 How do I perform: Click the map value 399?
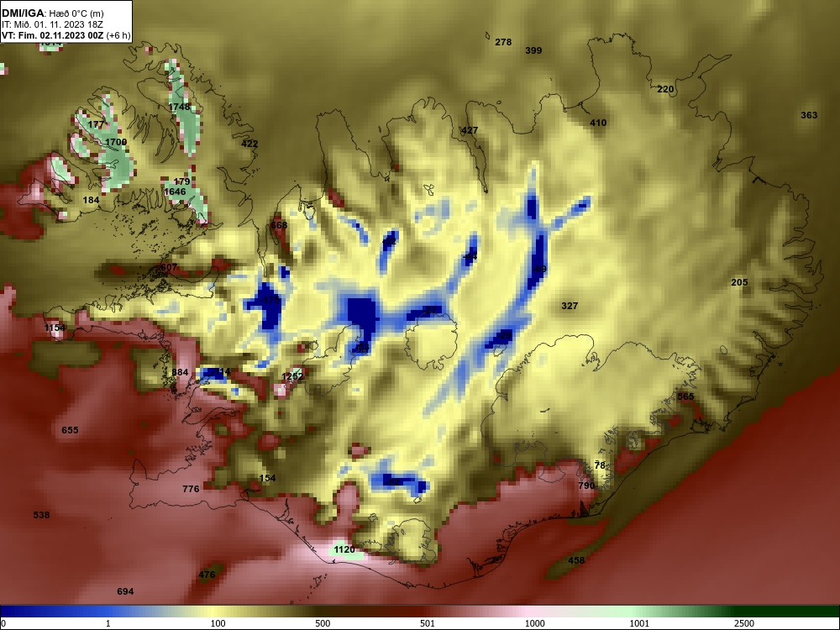tap(533, 50)
